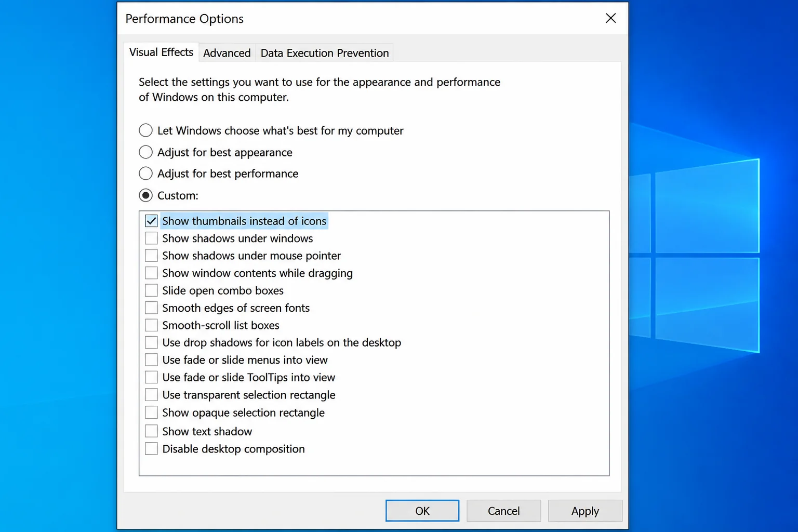
Task: Check Disable desktop composition
Action: coord(151,449)
